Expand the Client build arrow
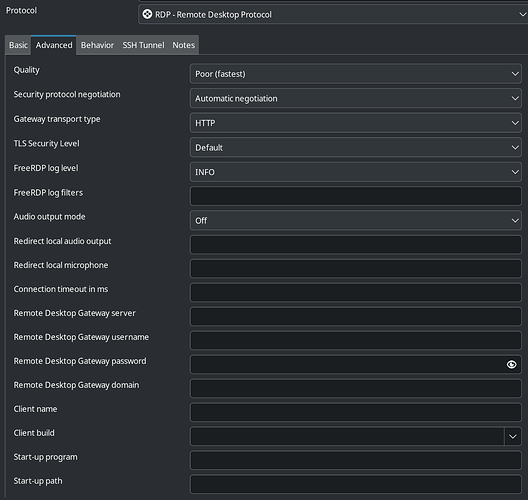The width and height of the screenshot is (528, 500). [513, 436]
